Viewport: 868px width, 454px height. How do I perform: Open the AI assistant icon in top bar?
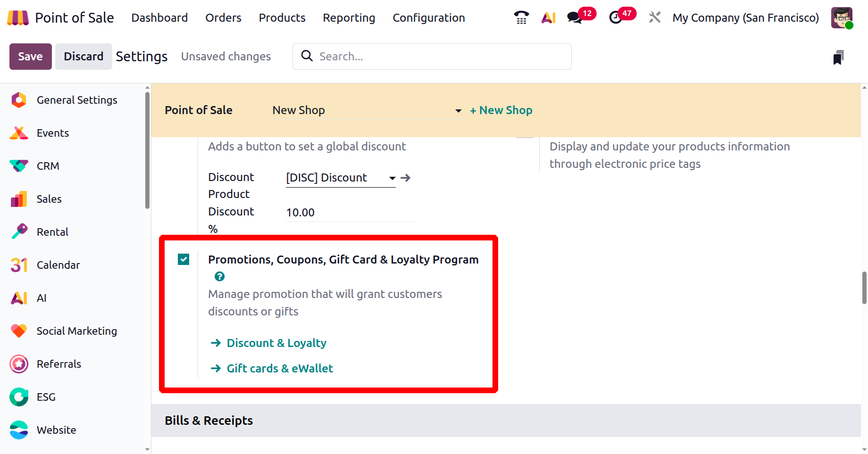[x=548, y=18]
